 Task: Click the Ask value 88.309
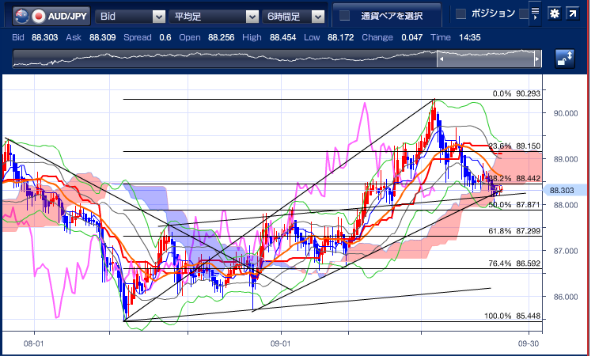[102, 37]
